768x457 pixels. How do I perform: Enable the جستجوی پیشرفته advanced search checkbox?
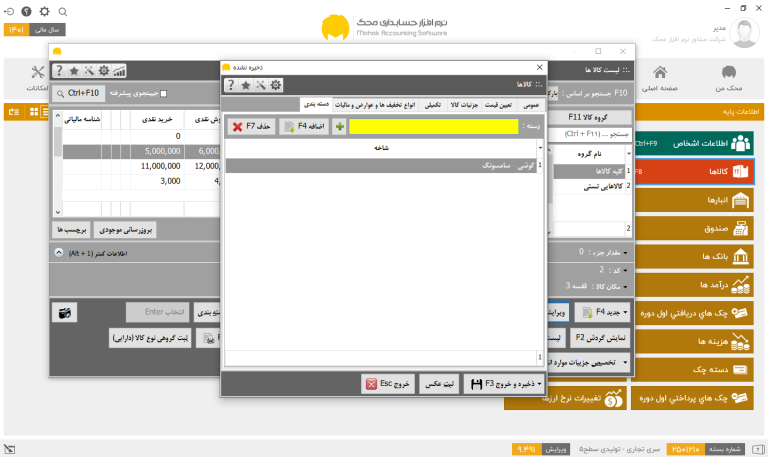(x=164, y=94)
